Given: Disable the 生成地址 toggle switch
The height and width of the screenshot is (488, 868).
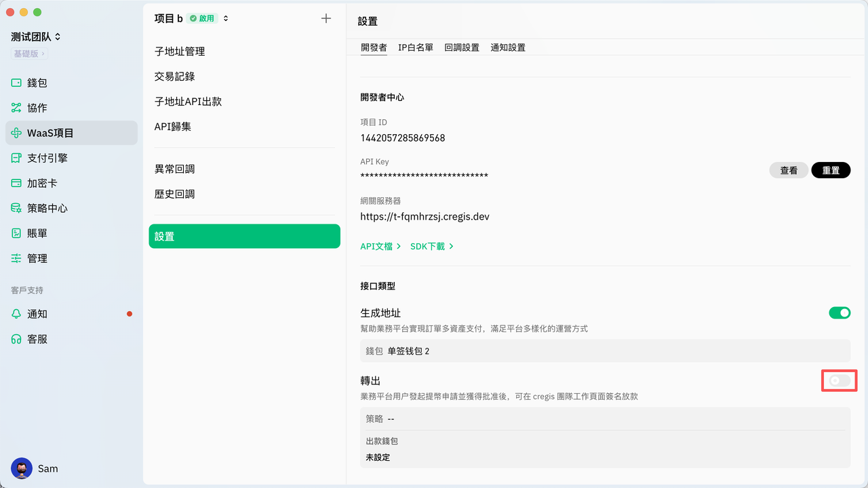Looking at the screenshot, I should pos(840,312).
